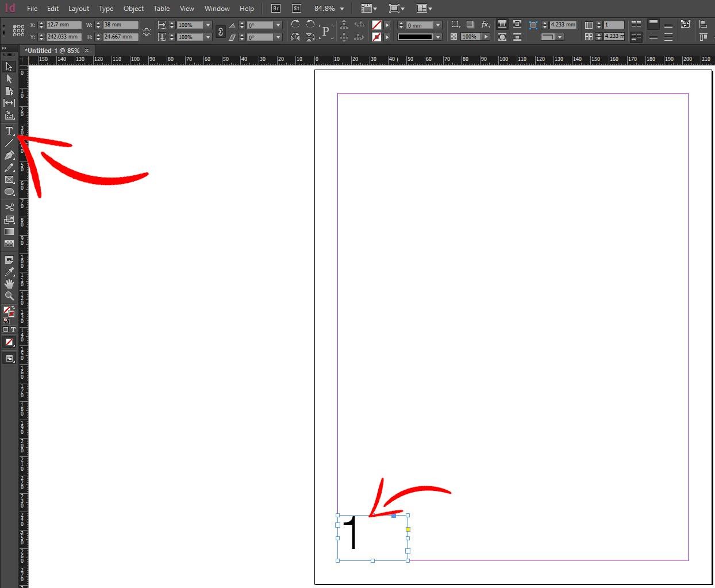The width and height of the screenshot is (715, 588).
Task: Select the Page tool
Action: (9, 91)
